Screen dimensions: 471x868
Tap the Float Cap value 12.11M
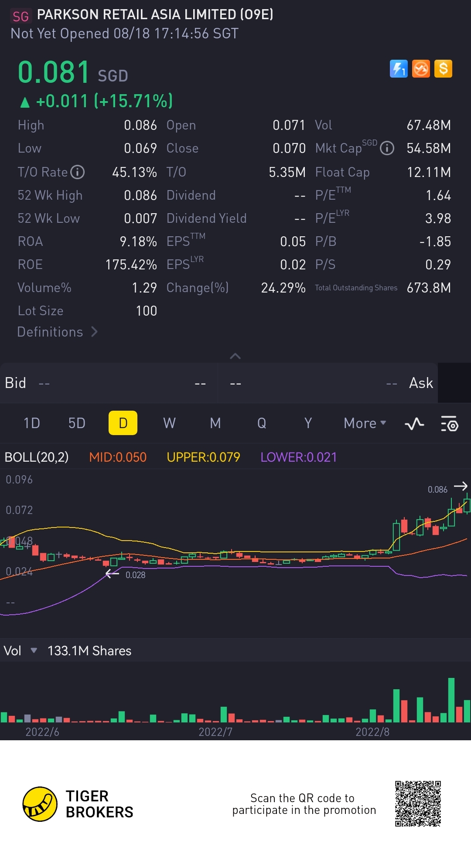(429, 172)
